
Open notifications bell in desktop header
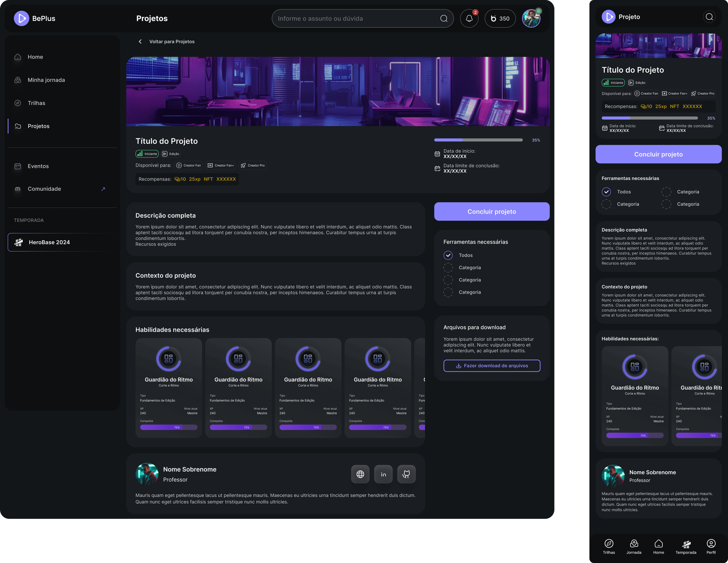[469, 19]
